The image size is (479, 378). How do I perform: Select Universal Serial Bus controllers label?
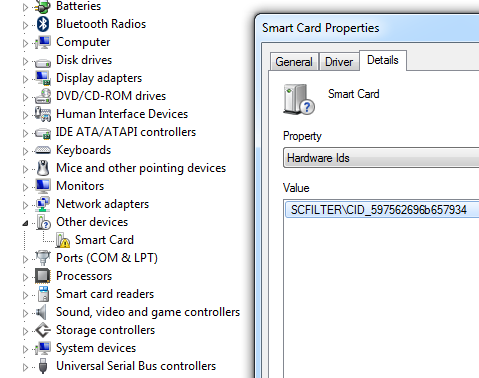[136, 366]
